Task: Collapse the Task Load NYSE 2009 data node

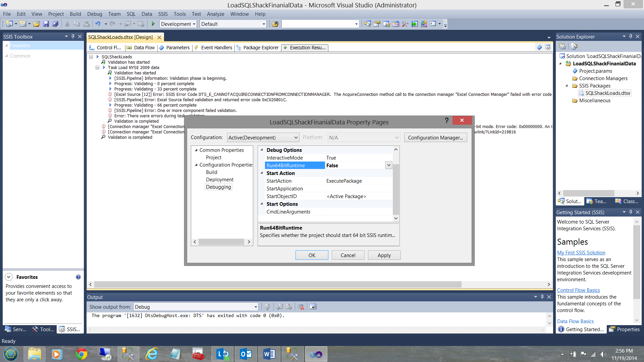Action: [x=97, y=67]
